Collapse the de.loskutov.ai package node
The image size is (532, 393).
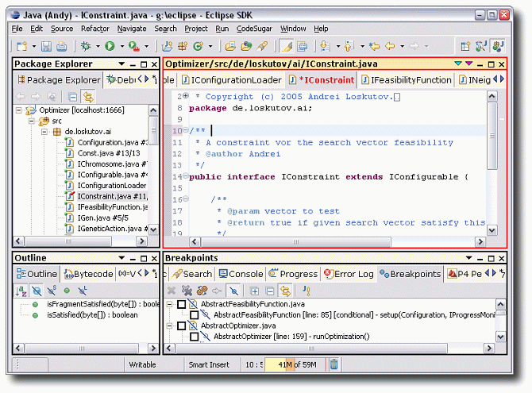[44, 132]
